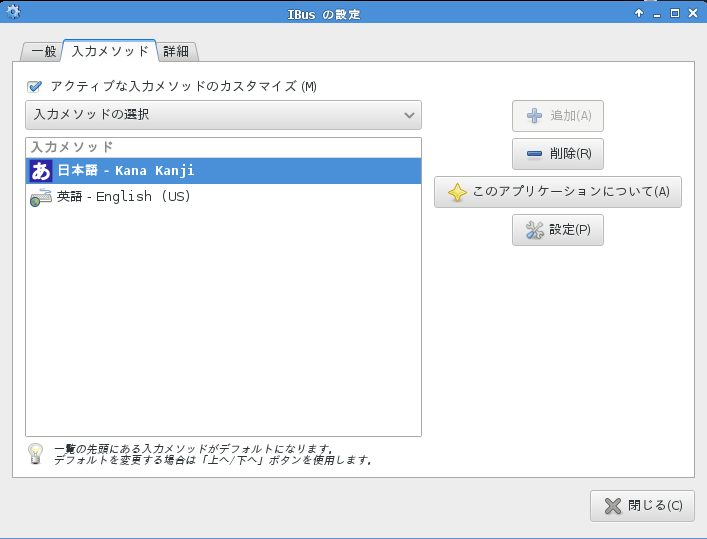Click the light bulb hint icon
Viewport: 707px width, 539px height.
click(x=35, y=454)
